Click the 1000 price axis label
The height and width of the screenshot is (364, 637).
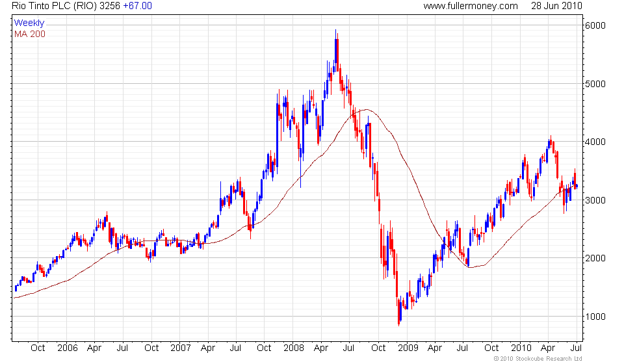point(595,317)
